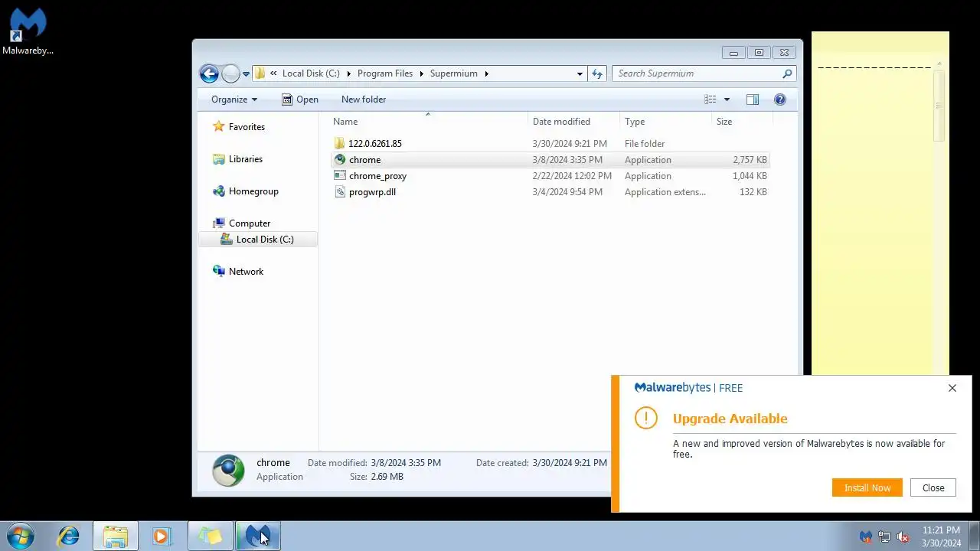Launch Internet Explorer from taskbar
This screenshot has height=551, width=980.
(x=69, y=536)
